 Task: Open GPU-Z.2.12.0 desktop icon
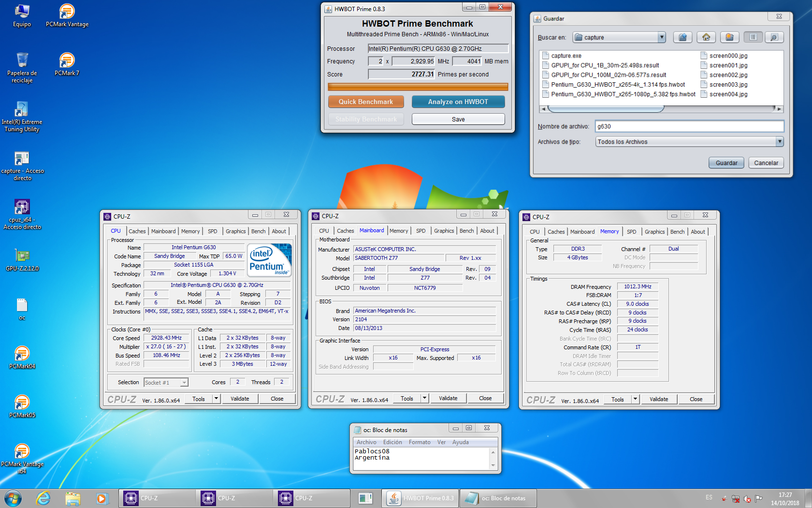coord(22,260)
